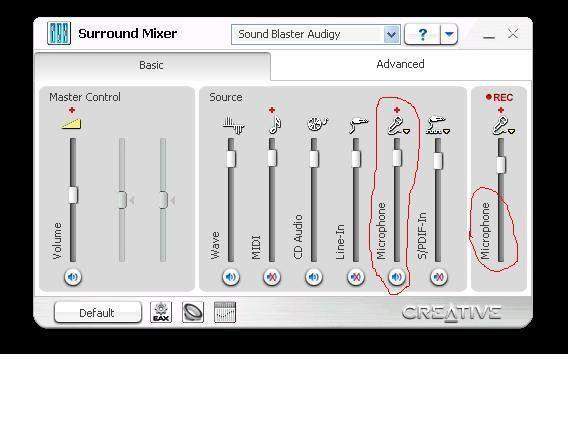Switch to the Advanced tab
Image resolution: width=576 pixels, height=432 pixels.
[x=400, y=64]
